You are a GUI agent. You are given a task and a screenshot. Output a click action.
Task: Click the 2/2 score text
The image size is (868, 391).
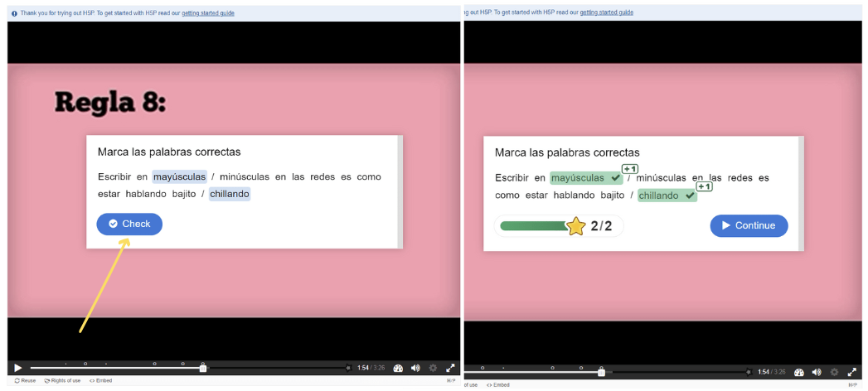[x=601, y=225]
